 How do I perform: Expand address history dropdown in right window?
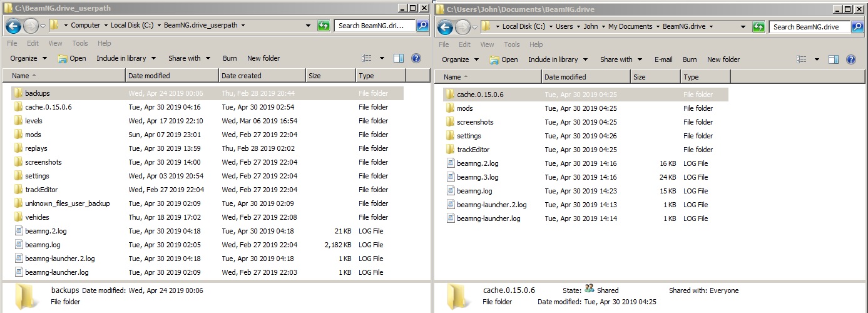coord(743,27)
